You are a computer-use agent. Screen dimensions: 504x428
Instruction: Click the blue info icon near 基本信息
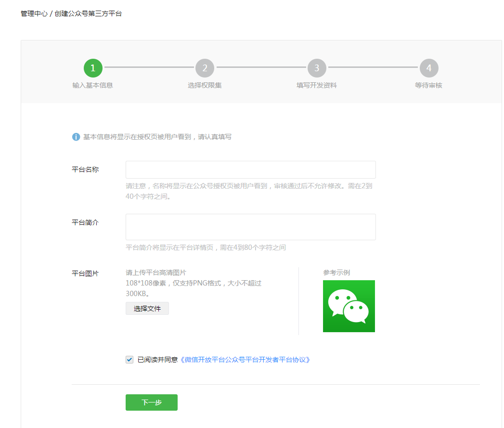(76, 137)
